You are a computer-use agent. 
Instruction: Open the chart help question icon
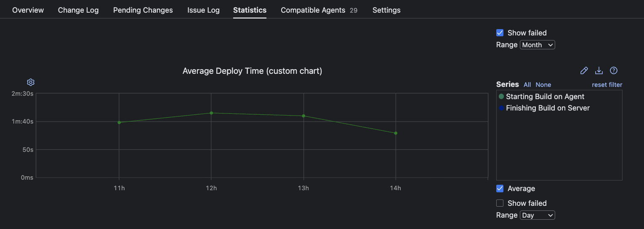click(614, 70)
